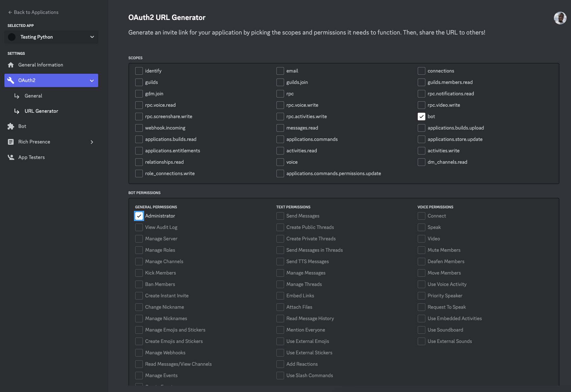Screen dimensions: 571x392
Task: Click the Bot settings icon in sidebar
Action: (11, 126)
